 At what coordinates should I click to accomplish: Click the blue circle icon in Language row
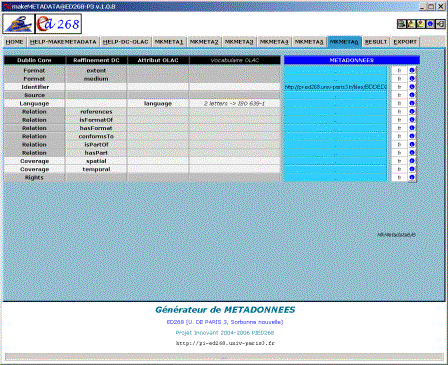[x=412, y=103]
